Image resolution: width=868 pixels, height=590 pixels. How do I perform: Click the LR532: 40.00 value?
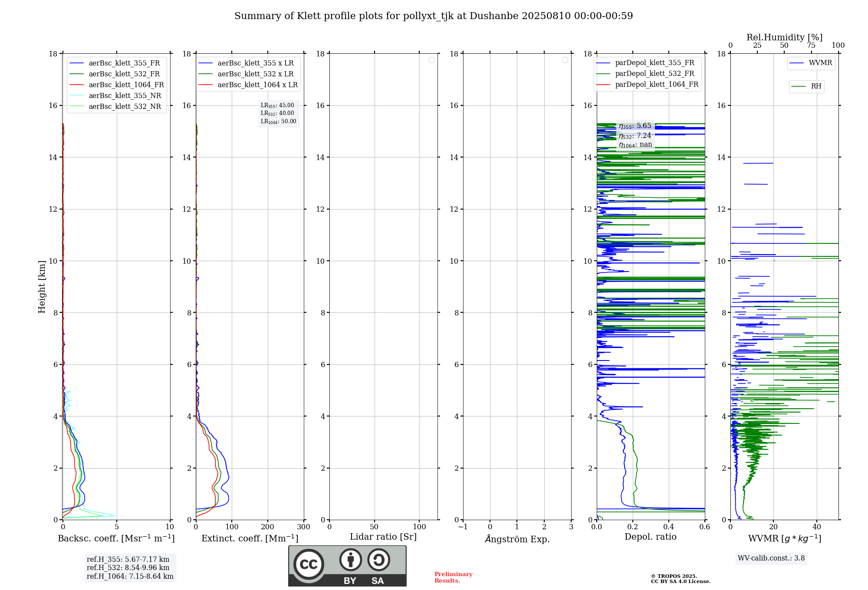[277, 113]
